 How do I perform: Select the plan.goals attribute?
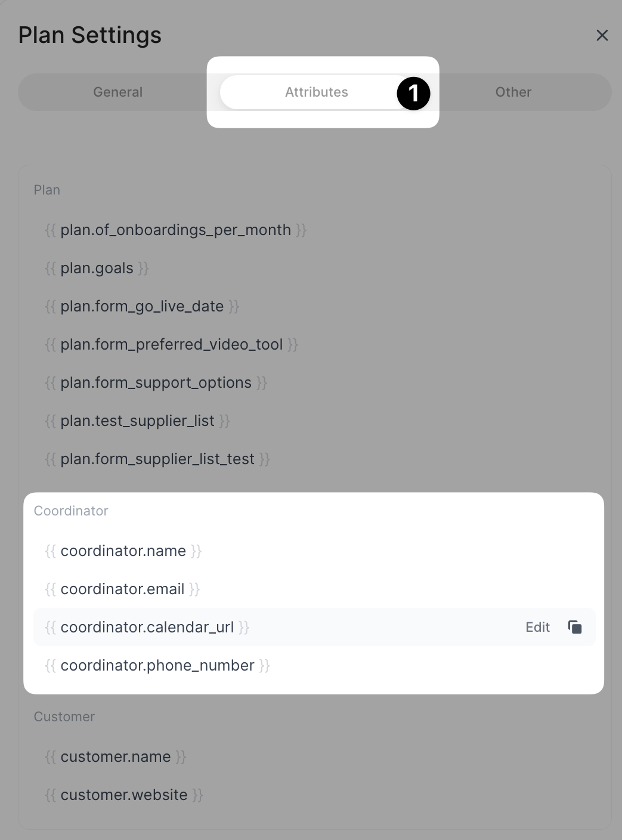(97, 268)
